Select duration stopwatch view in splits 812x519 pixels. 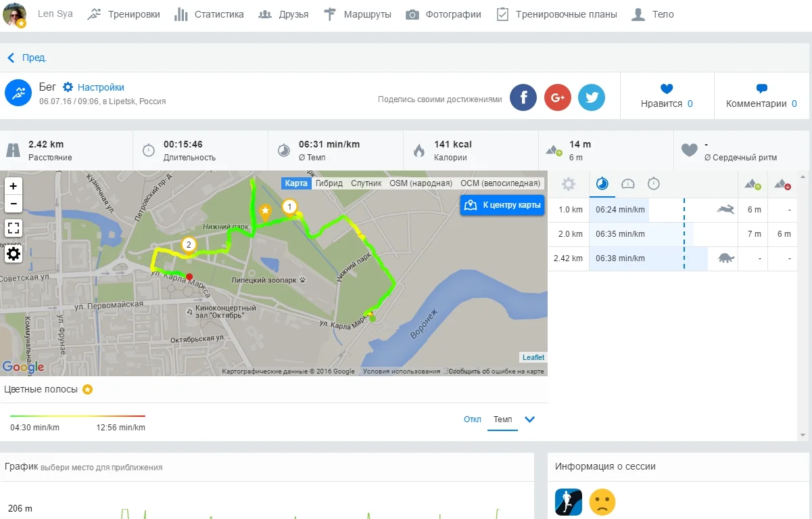point(654,184)
